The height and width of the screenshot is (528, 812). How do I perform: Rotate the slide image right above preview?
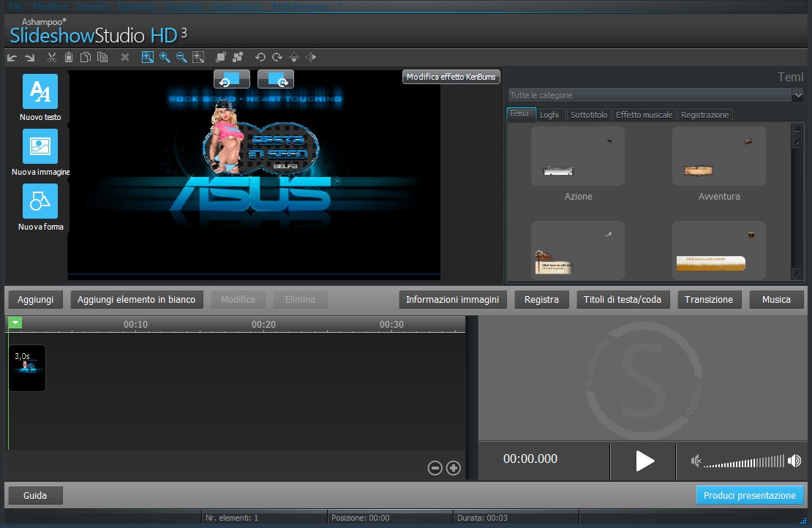point(276,79)
